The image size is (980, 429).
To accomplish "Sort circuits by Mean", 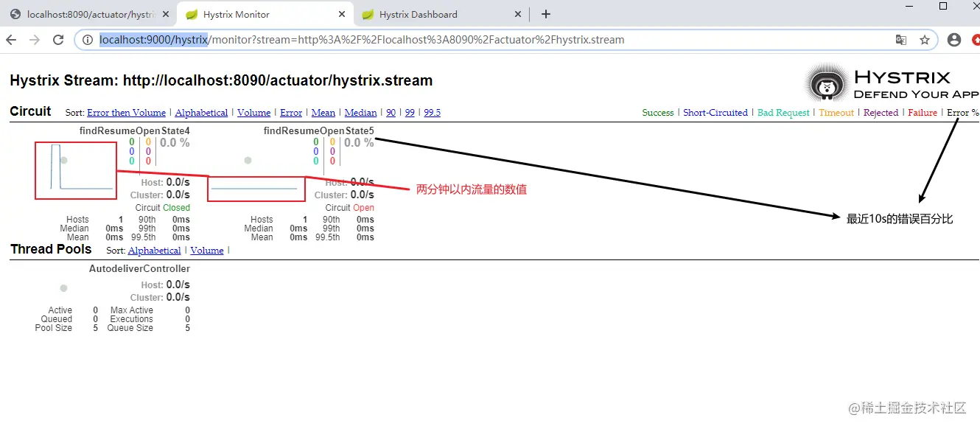I will (323, 113).
